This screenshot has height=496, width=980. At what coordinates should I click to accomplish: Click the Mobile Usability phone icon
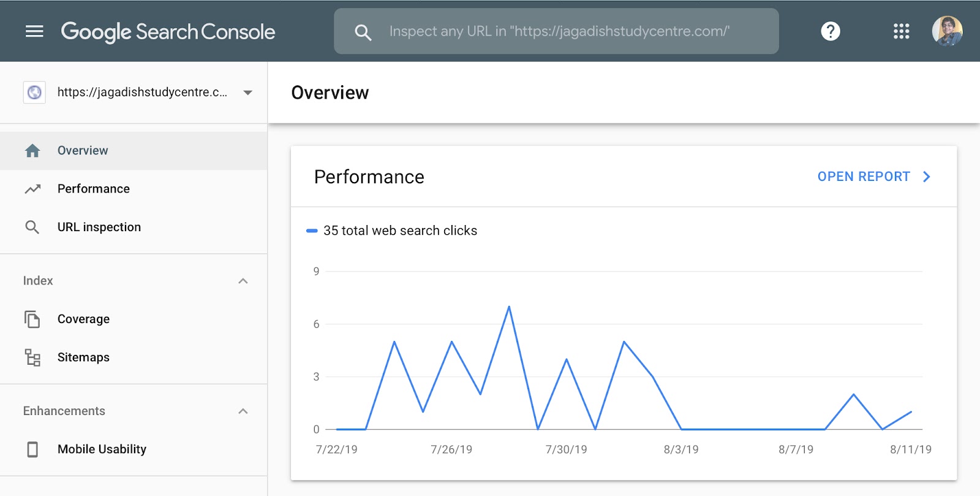[32, 449]
